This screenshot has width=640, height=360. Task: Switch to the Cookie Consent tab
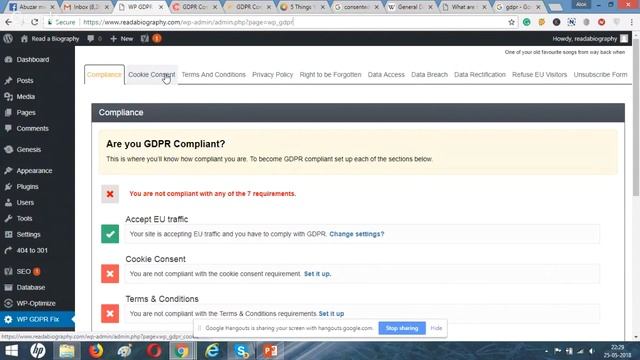152,75
